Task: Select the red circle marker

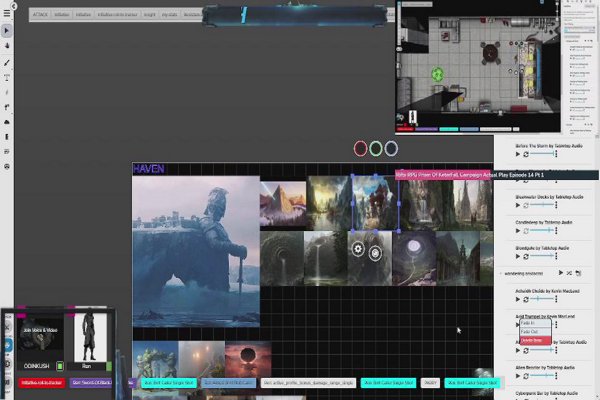Action: click(360, 149)
